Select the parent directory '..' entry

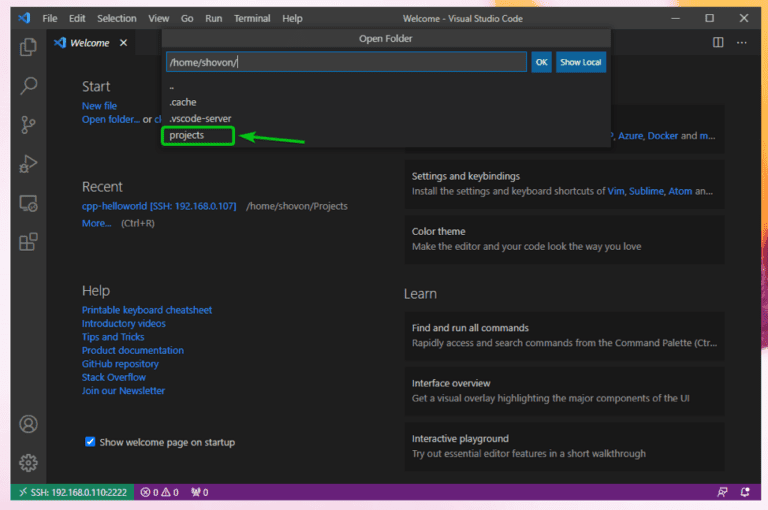point(386,88)
